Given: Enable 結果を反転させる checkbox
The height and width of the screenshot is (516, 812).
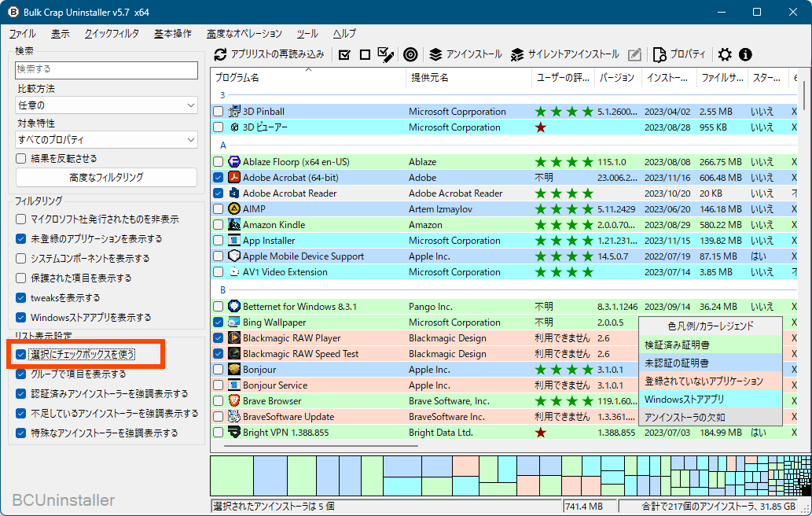Looking at the screenshot, I should pos(20,159).
